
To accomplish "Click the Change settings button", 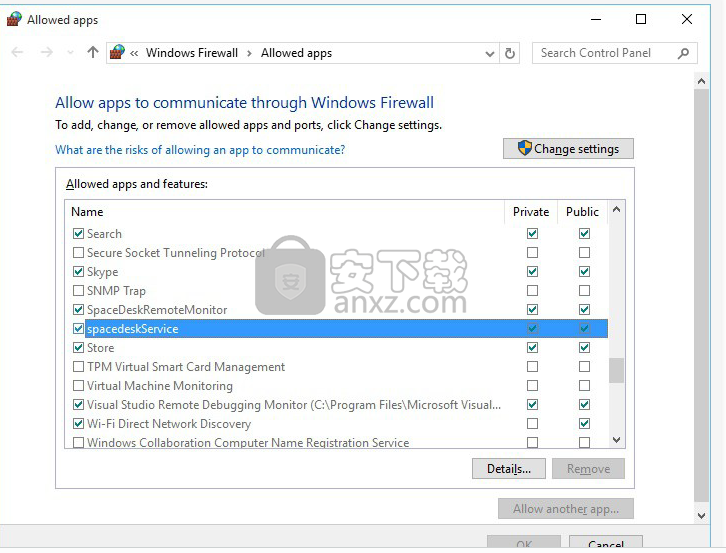I will pos(568,149).
